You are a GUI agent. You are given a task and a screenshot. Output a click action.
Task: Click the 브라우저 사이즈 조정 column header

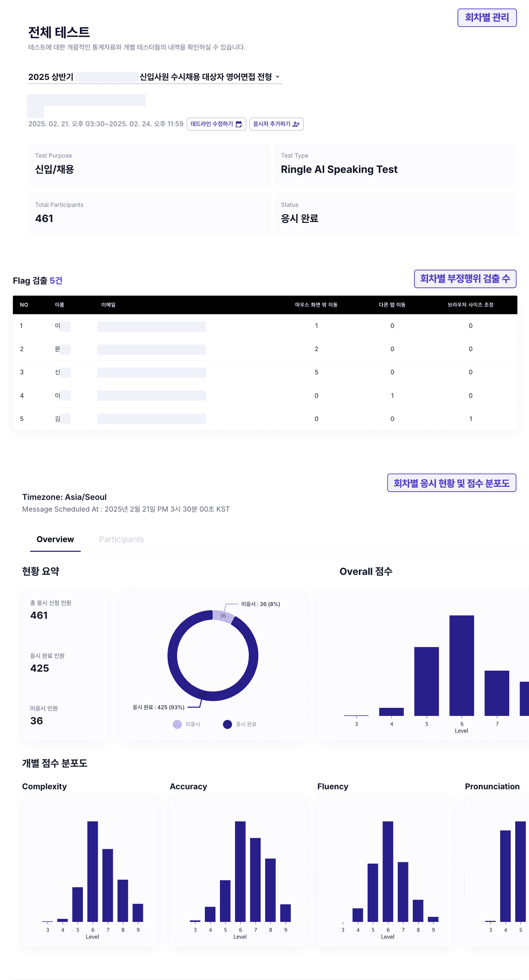click(470, 305)
